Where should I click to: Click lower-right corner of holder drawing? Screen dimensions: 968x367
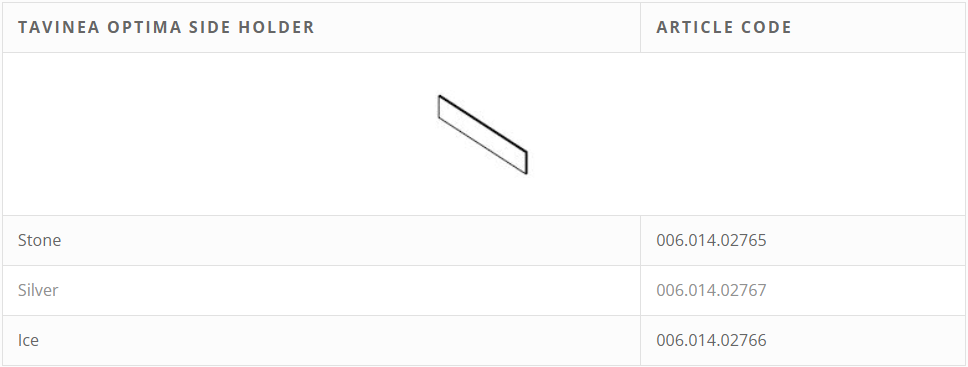coord(527,173)
